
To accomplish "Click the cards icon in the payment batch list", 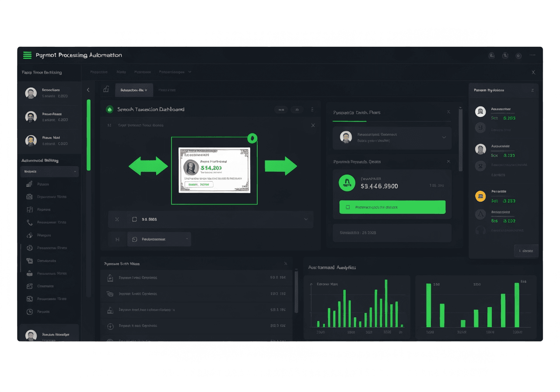I will tap(110, 294).
